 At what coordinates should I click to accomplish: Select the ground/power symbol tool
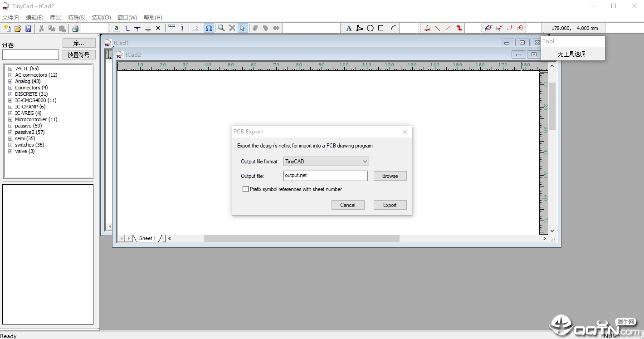148,28
